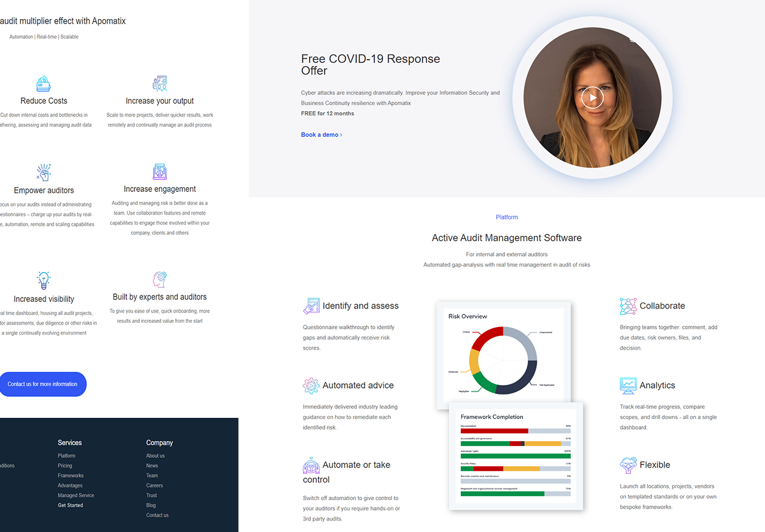Click the Increase your output icon
The height and width of the screenshot is (532, 765).
(x=160, y=83)
